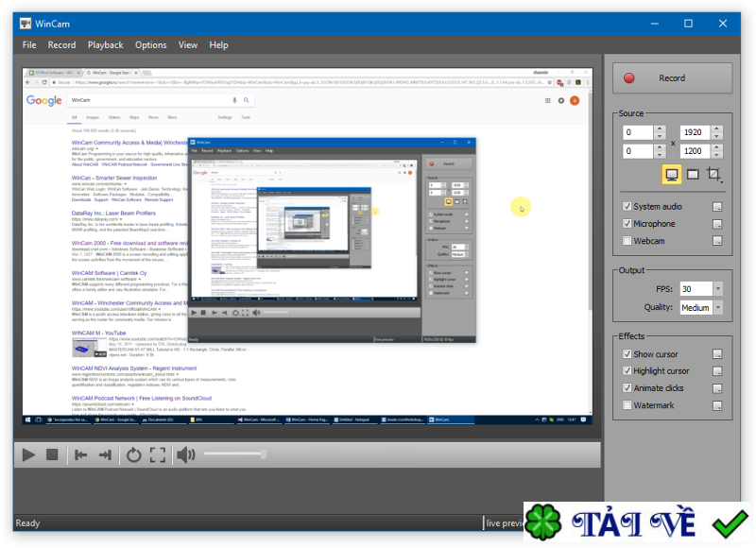Viewport: 756px width, 548px height.
Task: Click the Google voice search microphone
Action: [234, 100]
